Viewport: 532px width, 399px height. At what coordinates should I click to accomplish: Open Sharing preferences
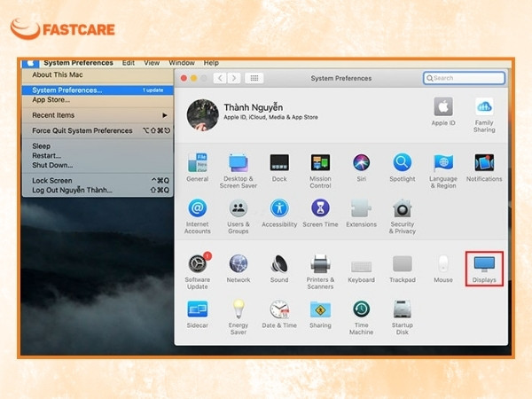click(x=320, y=314)
